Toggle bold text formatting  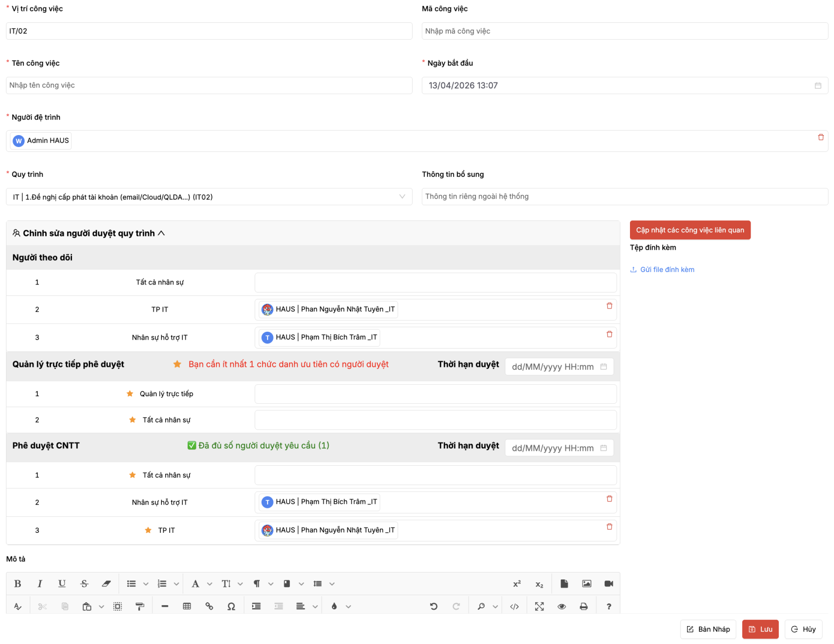(17, 583)
